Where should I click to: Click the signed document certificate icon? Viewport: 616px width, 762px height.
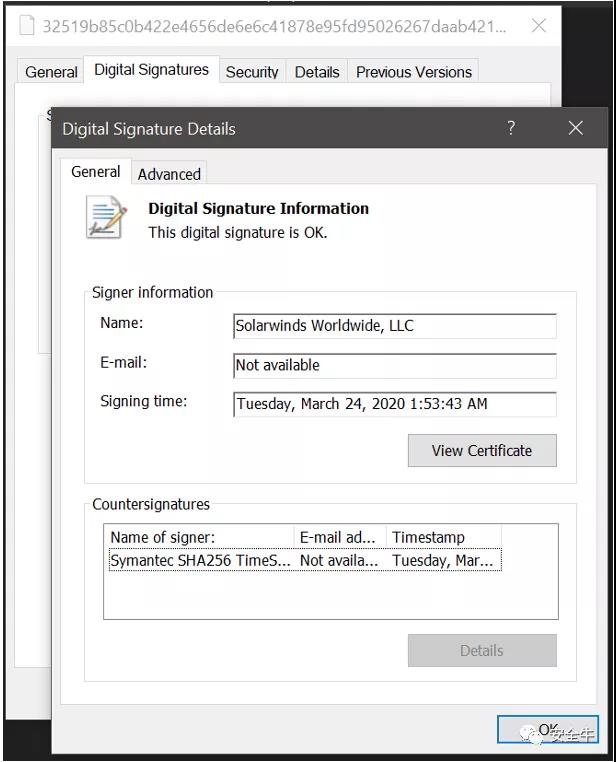(106, 218)
